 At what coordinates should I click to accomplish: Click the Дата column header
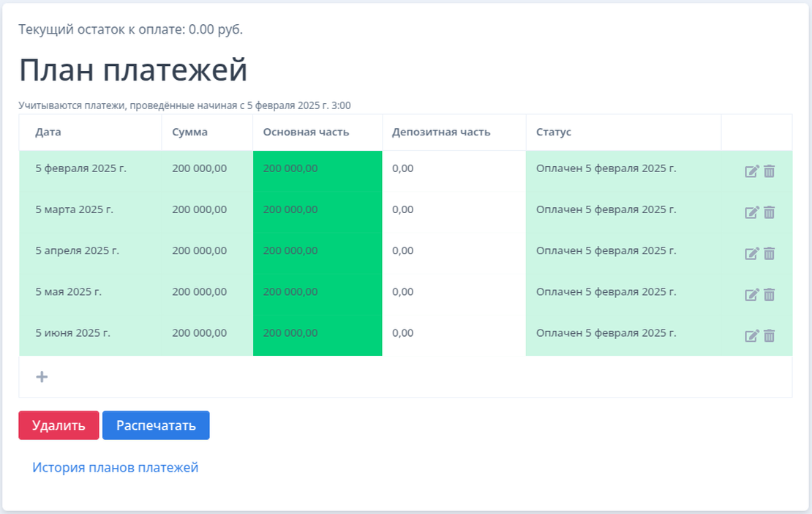48,133
